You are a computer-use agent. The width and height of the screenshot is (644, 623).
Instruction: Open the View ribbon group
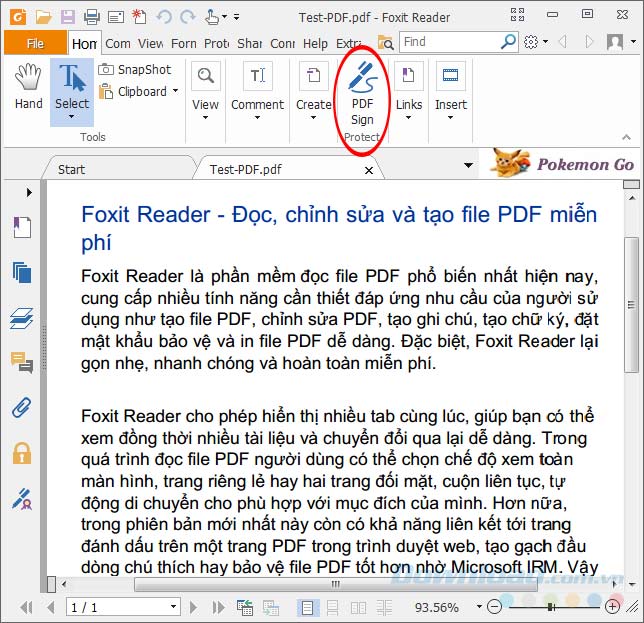click(x=205, y=91)
